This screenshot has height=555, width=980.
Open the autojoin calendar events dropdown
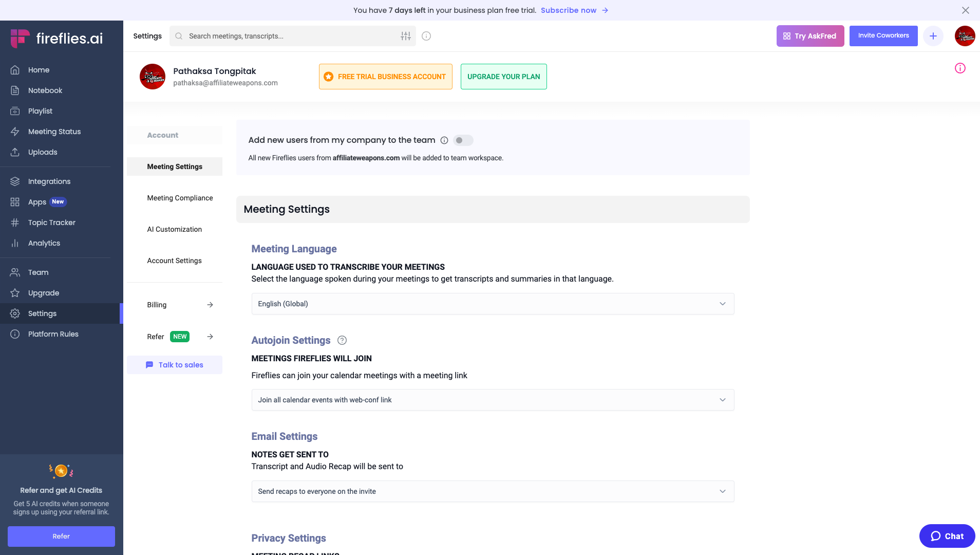[493, 400]
